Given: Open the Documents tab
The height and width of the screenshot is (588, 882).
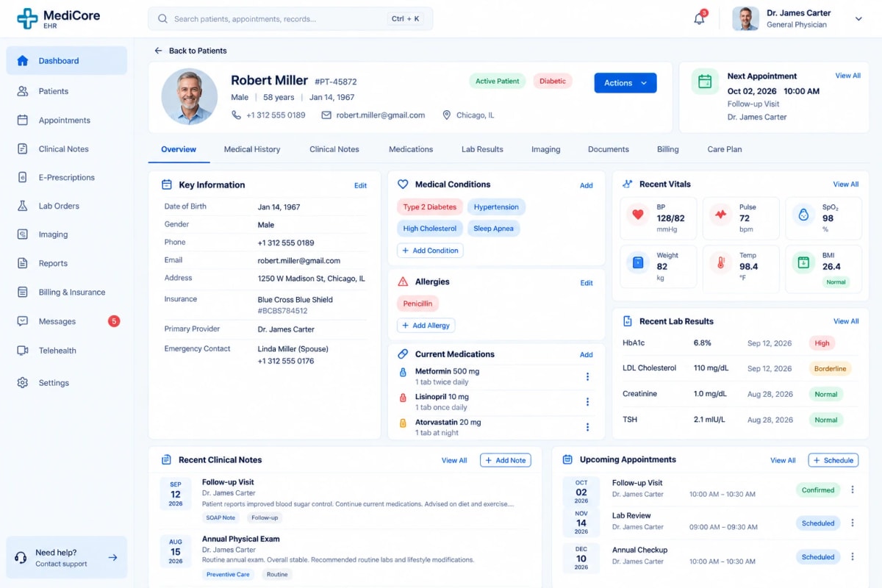Looking at the screenshot, I should 609,149.
